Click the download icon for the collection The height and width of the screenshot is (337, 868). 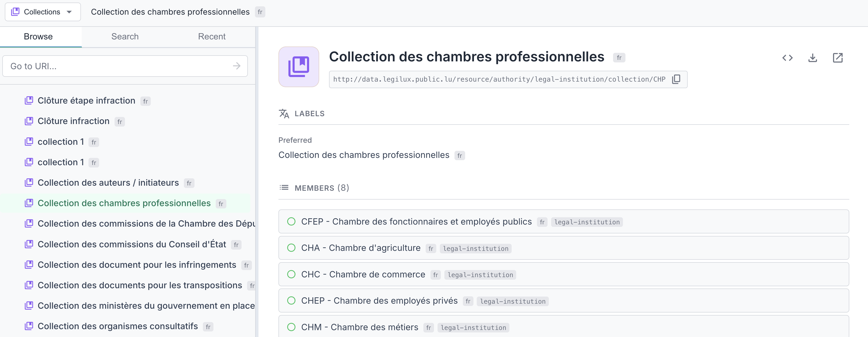pyautogui.click(x=812, y=58)
